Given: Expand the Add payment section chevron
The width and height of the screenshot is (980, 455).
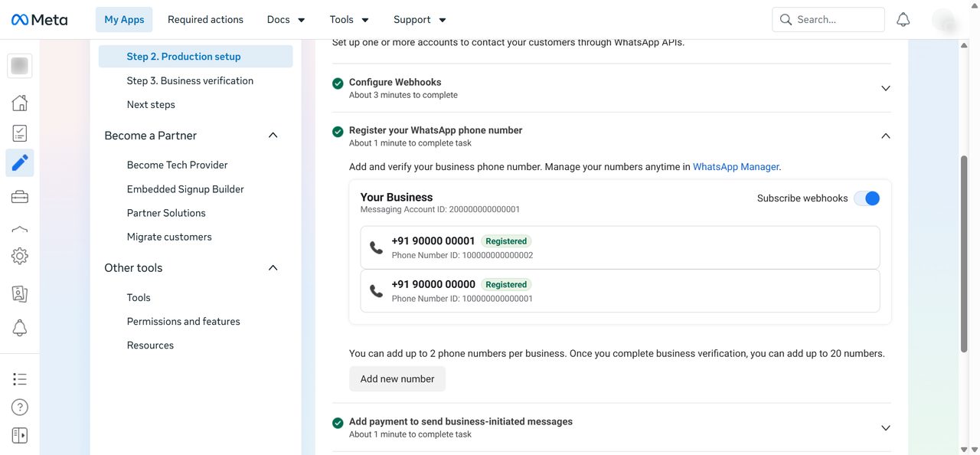Looking at the screenshot, I should [886, 427].
